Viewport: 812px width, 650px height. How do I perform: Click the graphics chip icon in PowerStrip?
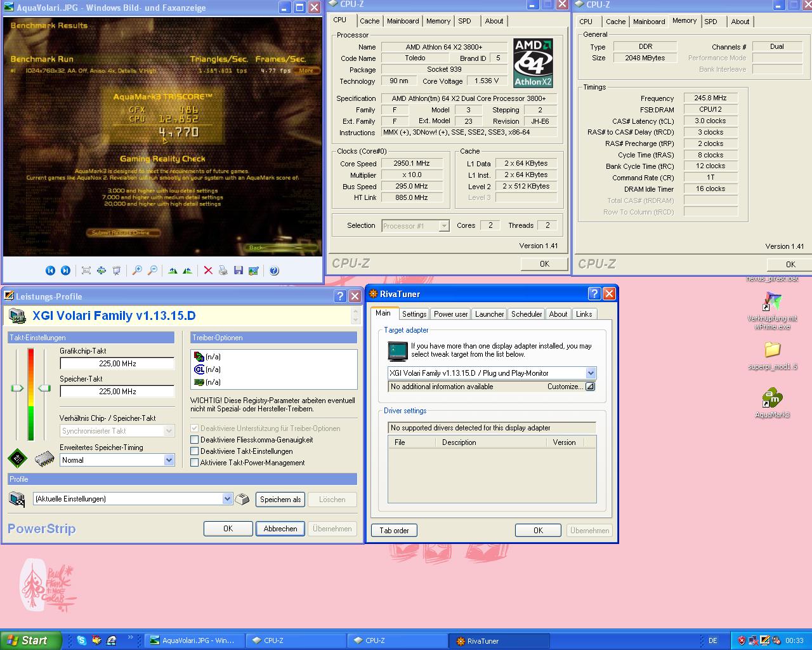coord(17,458)
